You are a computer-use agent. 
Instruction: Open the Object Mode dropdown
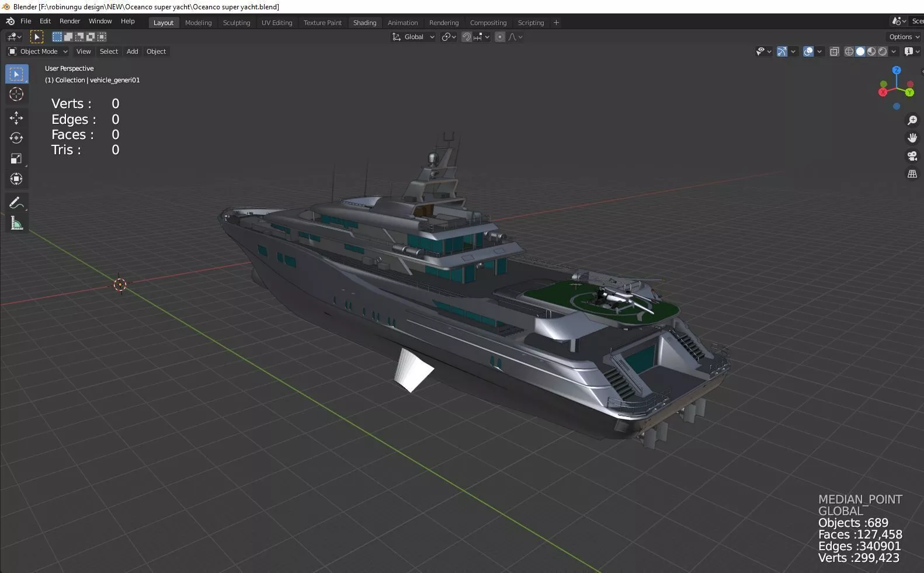tap(37, 51)
